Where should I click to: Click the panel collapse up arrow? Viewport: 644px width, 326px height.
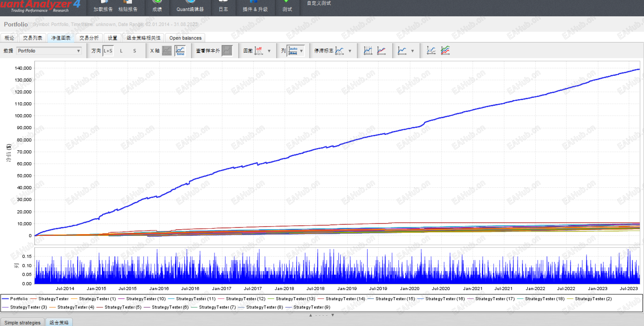[x=311, y=315]
